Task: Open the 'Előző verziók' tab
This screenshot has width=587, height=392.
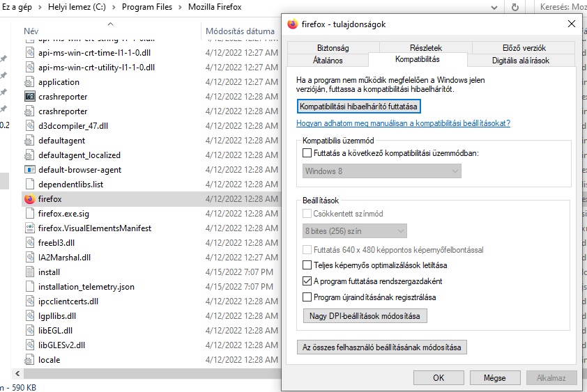Action: (524, 48)
